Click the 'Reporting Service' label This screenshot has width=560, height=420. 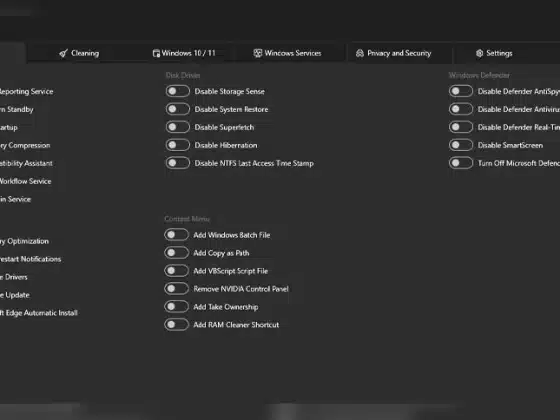click(26, 91)
